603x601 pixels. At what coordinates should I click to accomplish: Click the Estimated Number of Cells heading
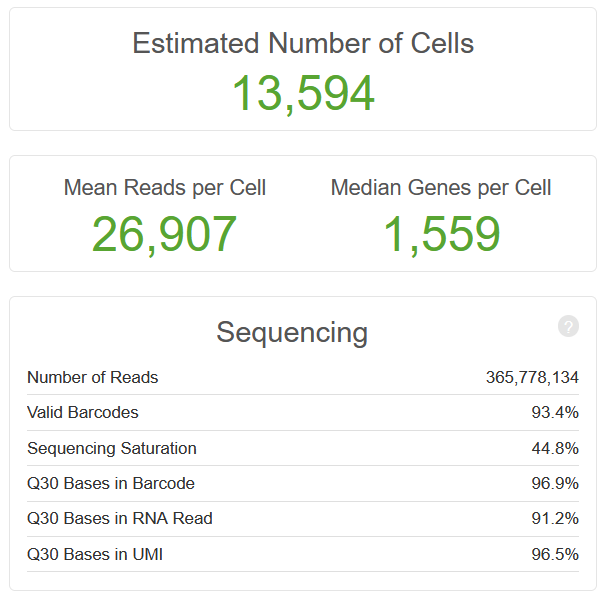coord(303,43)
